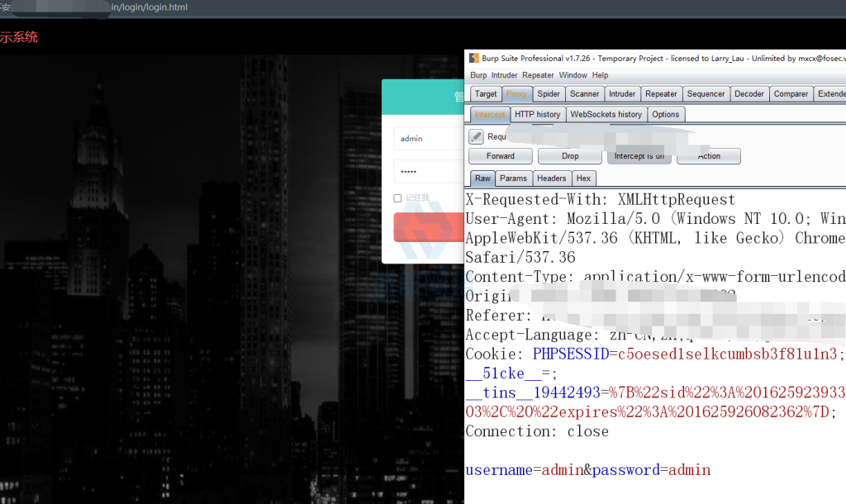Click the masked password input field
The width and height of the screenshot is (846, 504).
(428, 172)
